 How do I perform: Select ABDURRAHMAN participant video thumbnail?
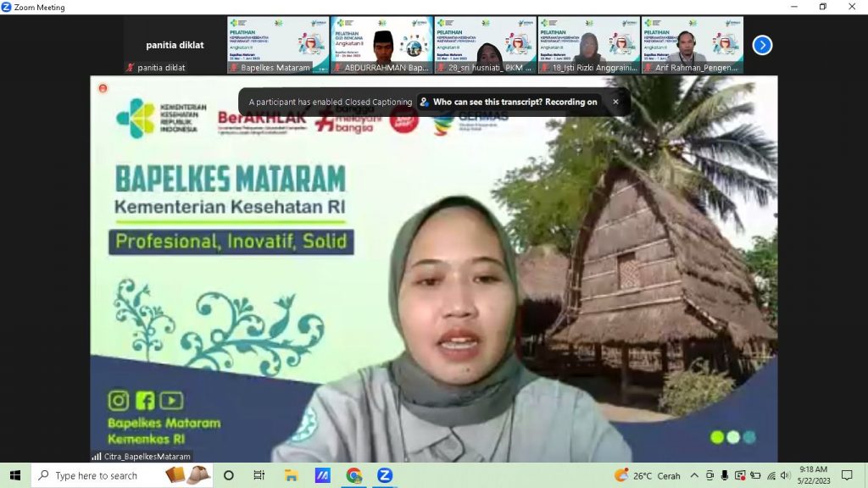(x=382, y=46)
